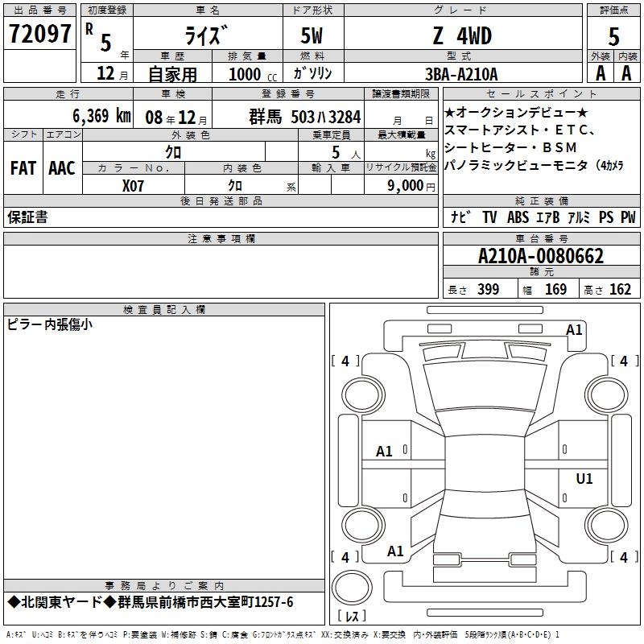The height and width of the screenshot is (644, 644).
Task: Click the inspection expiry 08年12月
Action: coord(176,118)
